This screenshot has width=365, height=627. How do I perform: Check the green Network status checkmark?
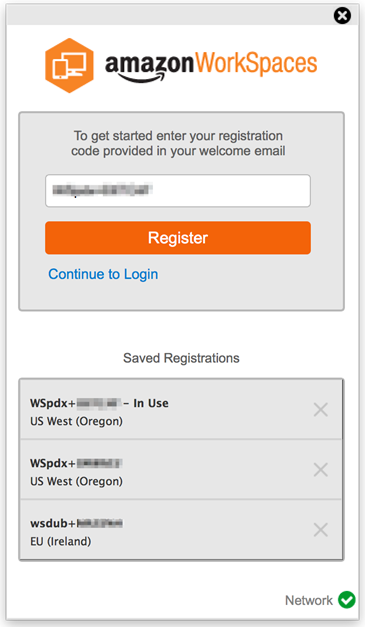(x=347, y=600)
